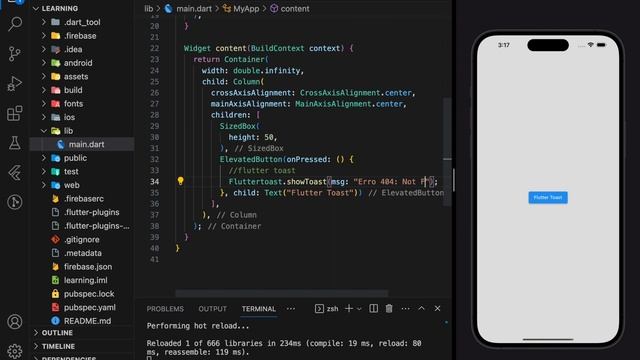The image size is (640, 360).
Task: Open the Testing flask view
Action: 15,143
